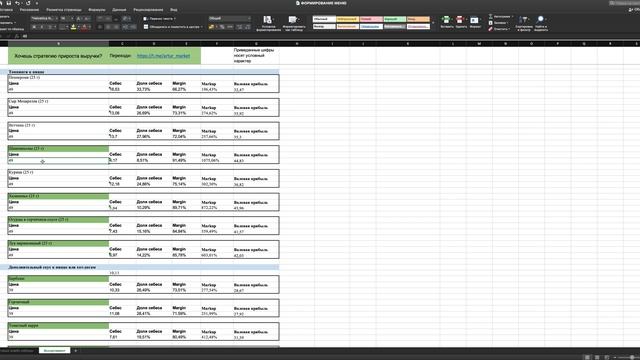Click the fill color bucket icon

click(73, 27)
